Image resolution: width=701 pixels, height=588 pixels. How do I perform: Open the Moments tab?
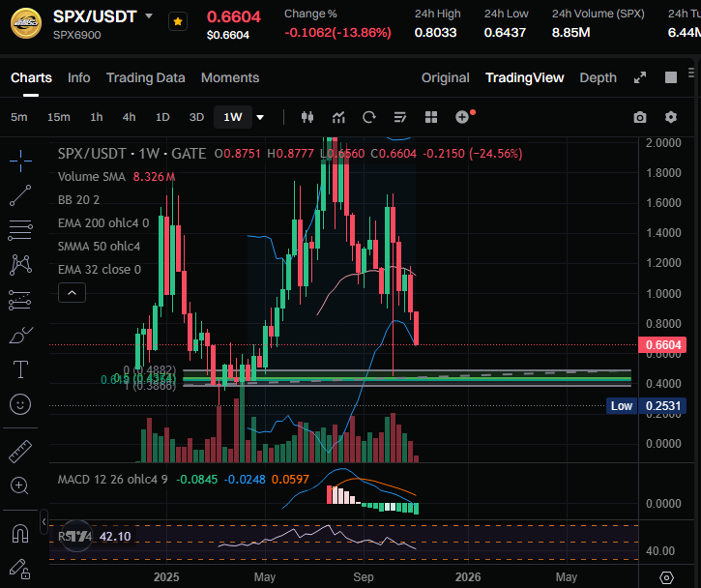point(230,77)
